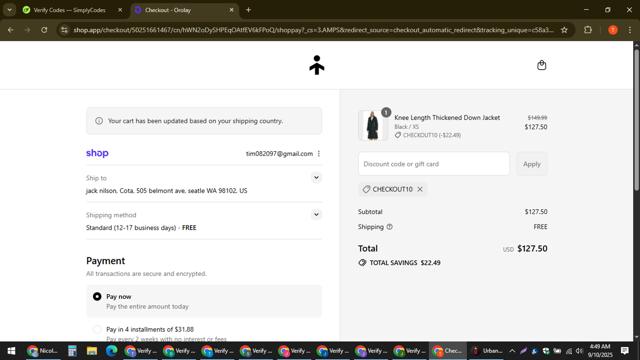
Task: Open the account options menu beside the email
Action: pyautogui.click(x=319, y=153)
